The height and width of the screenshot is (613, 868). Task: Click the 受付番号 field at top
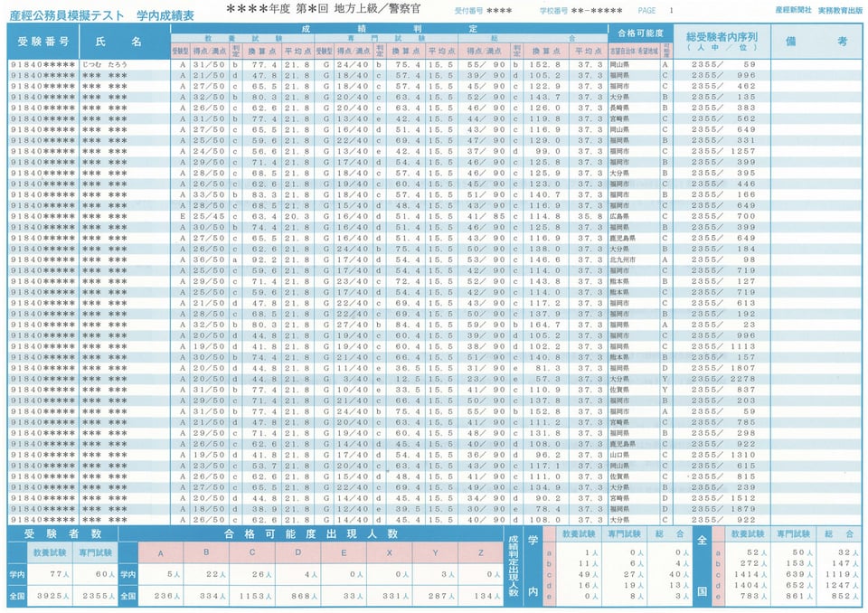coord(485,10)
